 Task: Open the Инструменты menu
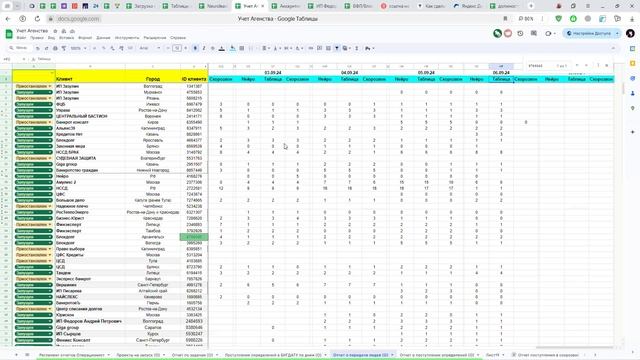[127, 38]
